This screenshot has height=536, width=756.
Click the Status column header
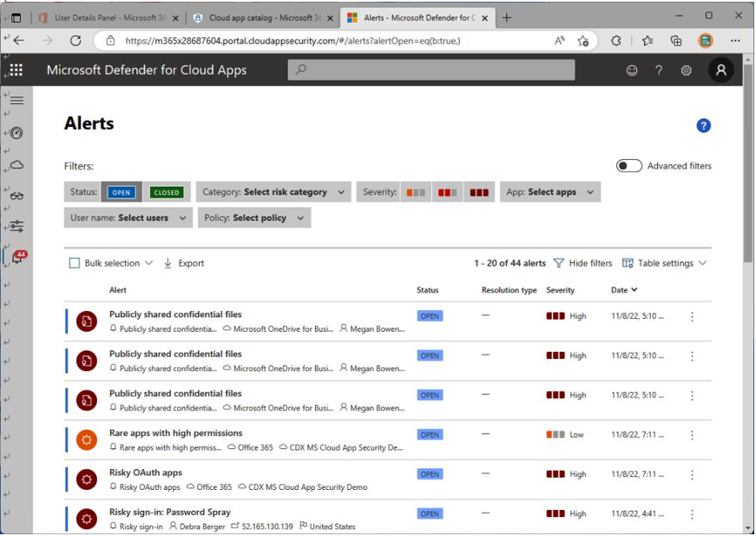428,290
